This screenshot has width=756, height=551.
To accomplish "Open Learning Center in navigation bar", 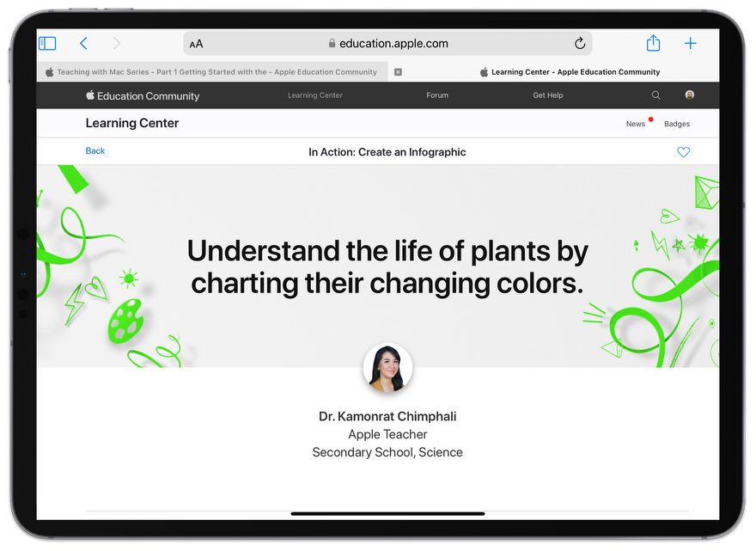I will click(x=314, y=95).
